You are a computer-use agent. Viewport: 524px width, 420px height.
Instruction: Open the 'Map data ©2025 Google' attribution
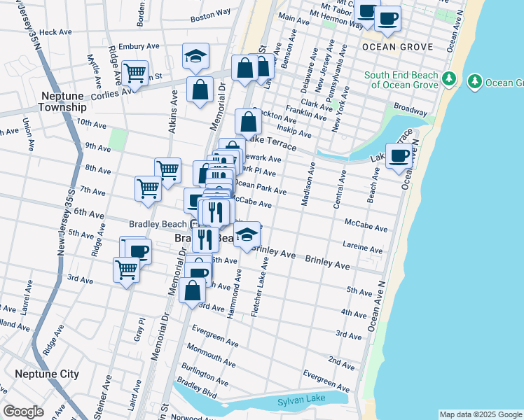click(481, 414)
